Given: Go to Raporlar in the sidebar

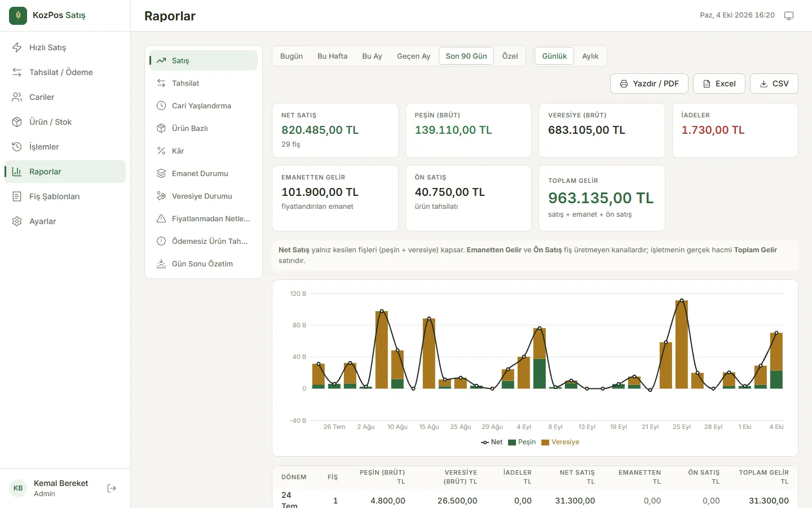Looking at the screenshot, I should click(x=65, y=172).
